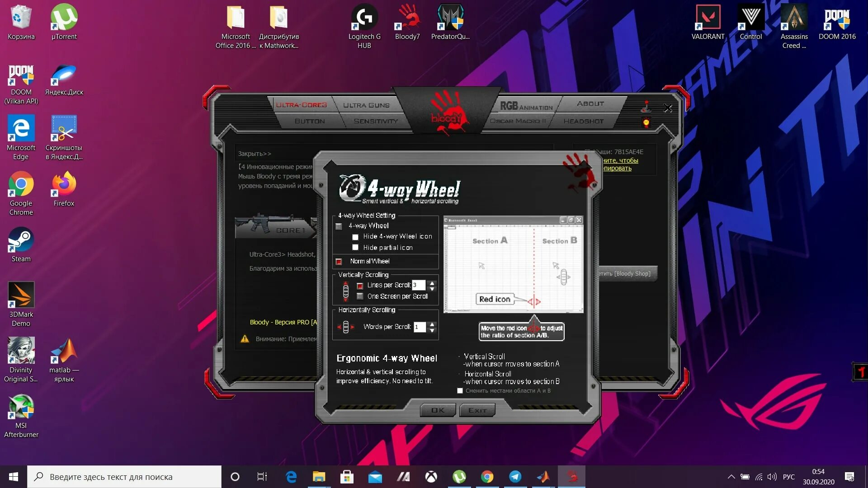868x488 pixels.
Task: Toggle swap sections A and B checkbox
Action: [x=460, y=391]
